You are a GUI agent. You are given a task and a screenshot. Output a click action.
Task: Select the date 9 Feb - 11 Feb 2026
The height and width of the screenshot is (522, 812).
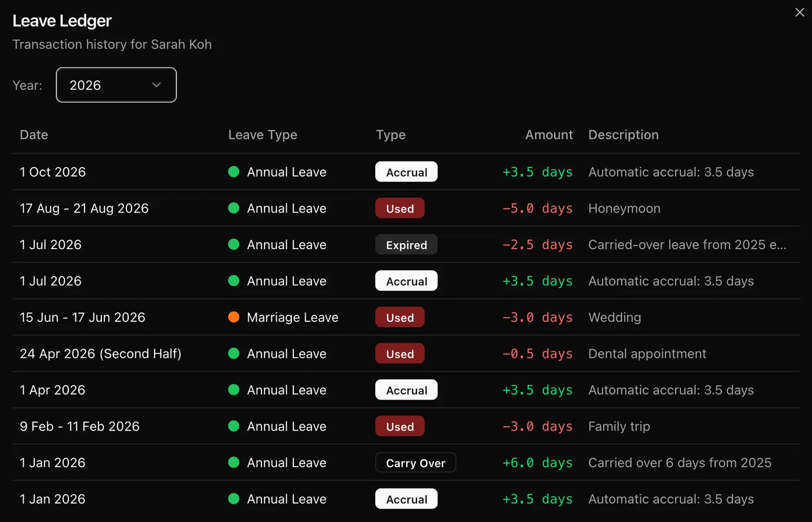click(80, 426)
